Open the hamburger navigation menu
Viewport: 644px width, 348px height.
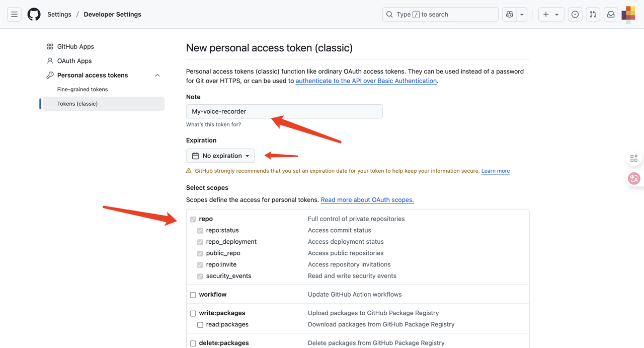click(x=14, y=15)
